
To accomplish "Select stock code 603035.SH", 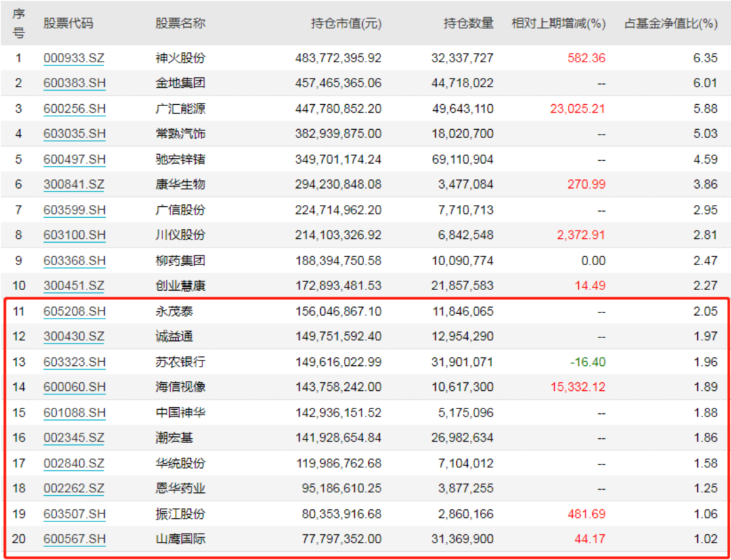I will (x=74, y=134).
